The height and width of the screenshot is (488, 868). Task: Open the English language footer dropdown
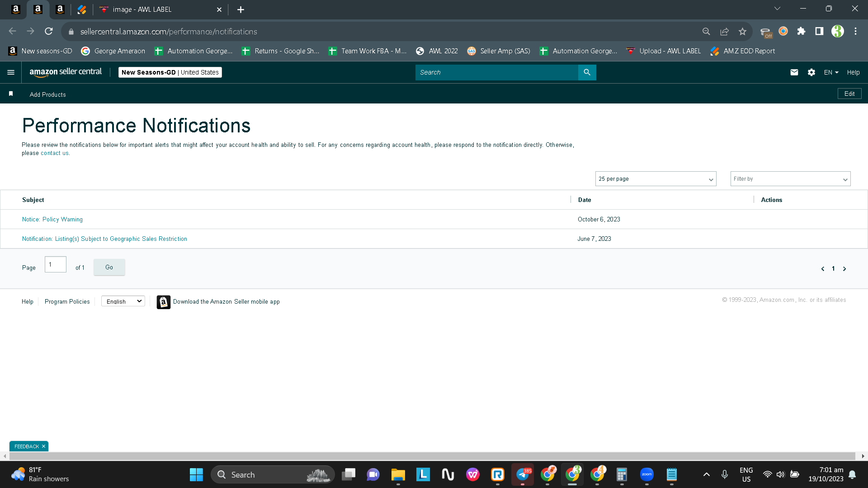[123, 301]
